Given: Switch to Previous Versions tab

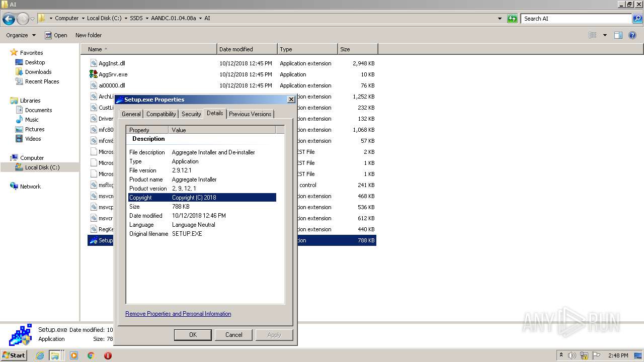Looking at the screenshot, I should [x=250, y=114].
